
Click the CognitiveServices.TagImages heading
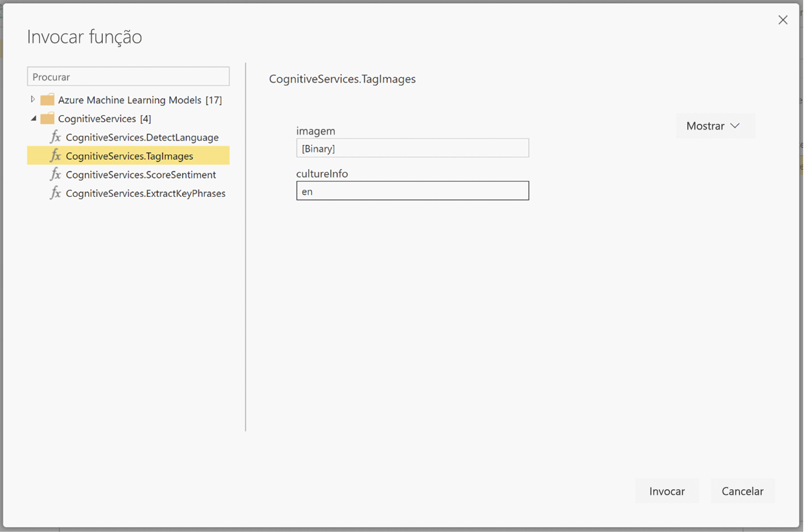click(342, 79)
